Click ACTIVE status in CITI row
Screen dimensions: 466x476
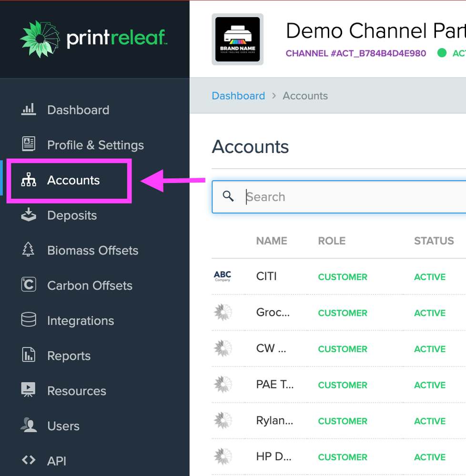coord(430,277)
